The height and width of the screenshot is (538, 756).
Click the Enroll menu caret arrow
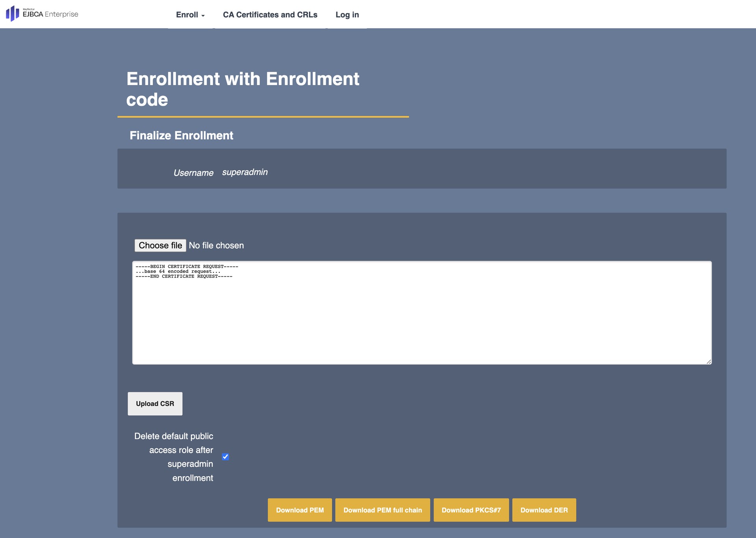click(x=203, y=16)
